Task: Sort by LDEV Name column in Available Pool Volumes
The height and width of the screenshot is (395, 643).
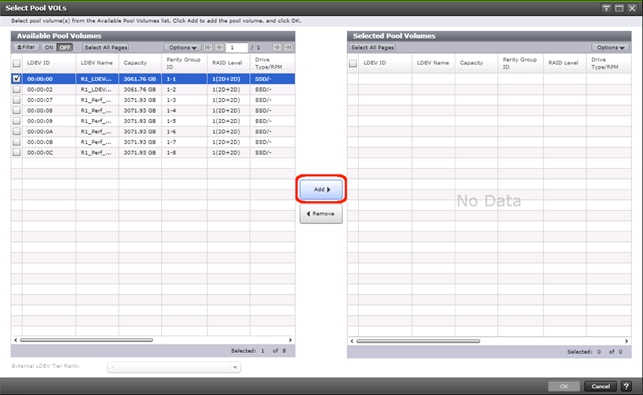Action: click(x=97, y=63)
